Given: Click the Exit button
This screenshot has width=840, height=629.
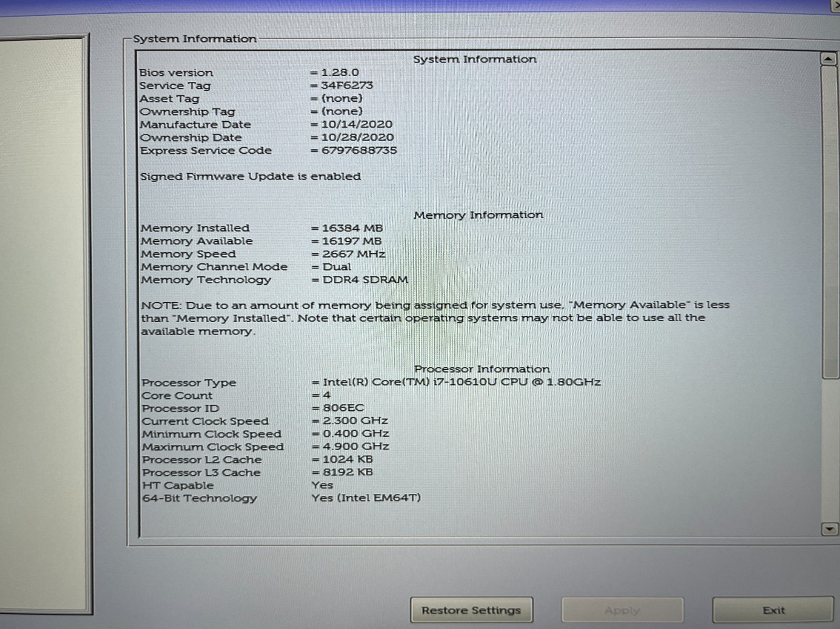Looking at the screenshot, I should tap(773, 610).
